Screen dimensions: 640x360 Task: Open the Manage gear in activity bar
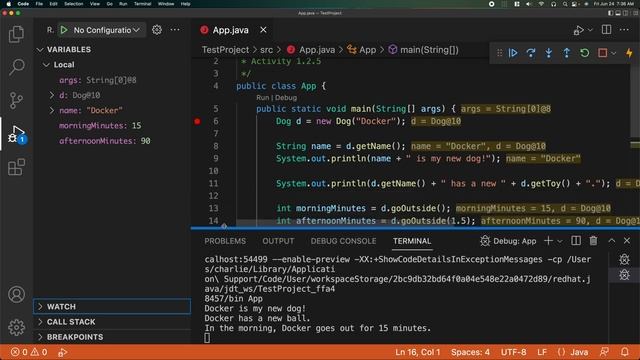tap(16, 327)
